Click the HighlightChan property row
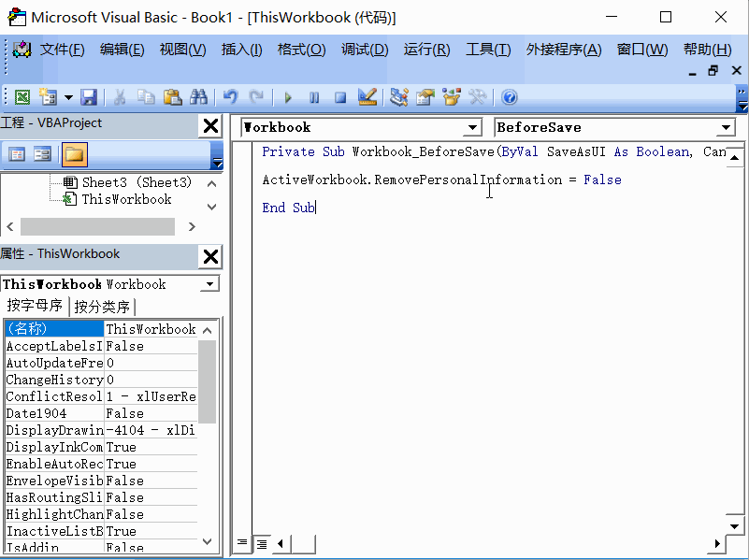 101,514
